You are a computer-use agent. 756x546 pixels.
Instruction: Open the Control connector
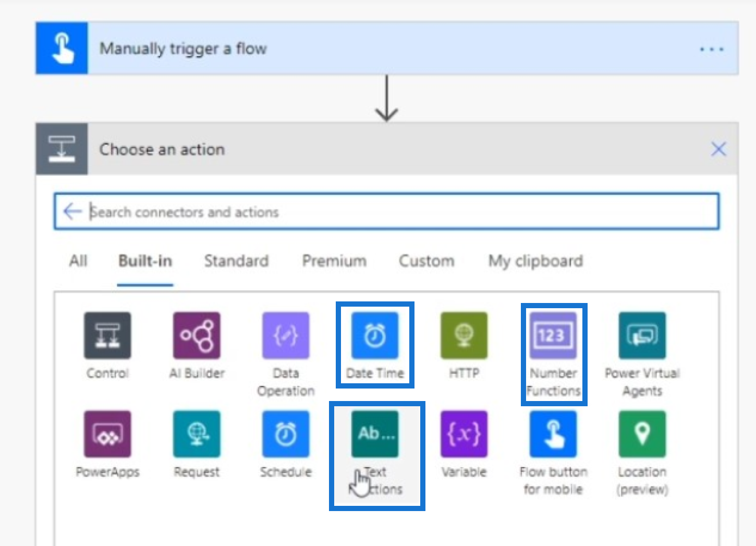tap(107, 335)
